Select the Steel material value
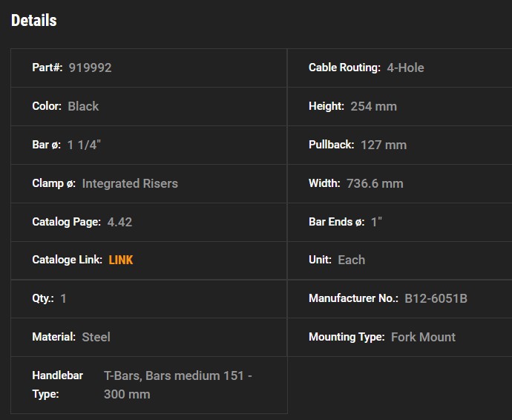The height and width of the screenshot is (420, 512). click(96, 337)
